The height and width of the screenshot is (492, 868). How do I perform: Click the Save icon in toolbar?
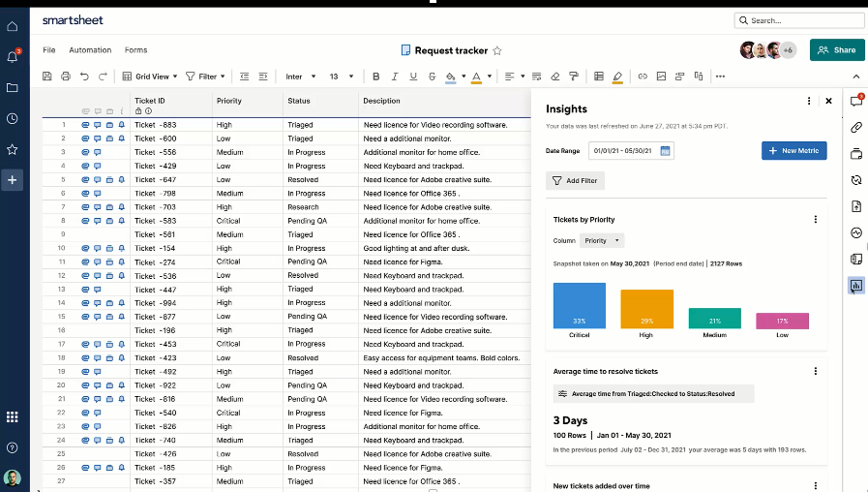(x=47, y=77)
